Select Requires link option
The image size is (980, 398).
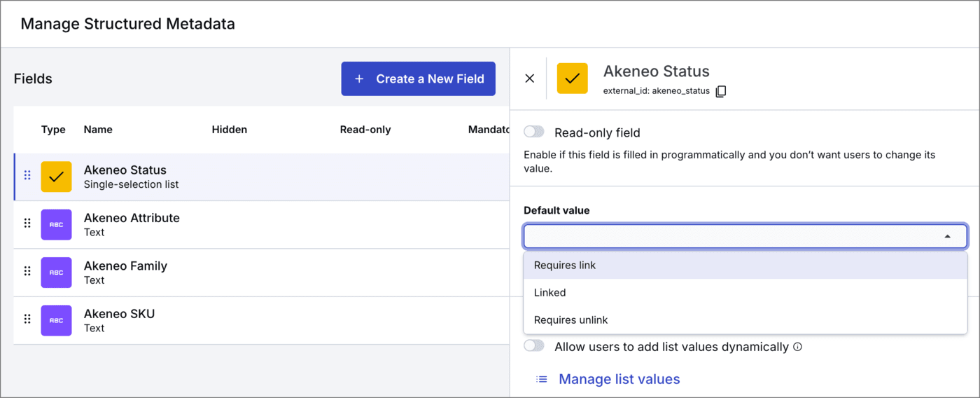(x=745, y=265)
